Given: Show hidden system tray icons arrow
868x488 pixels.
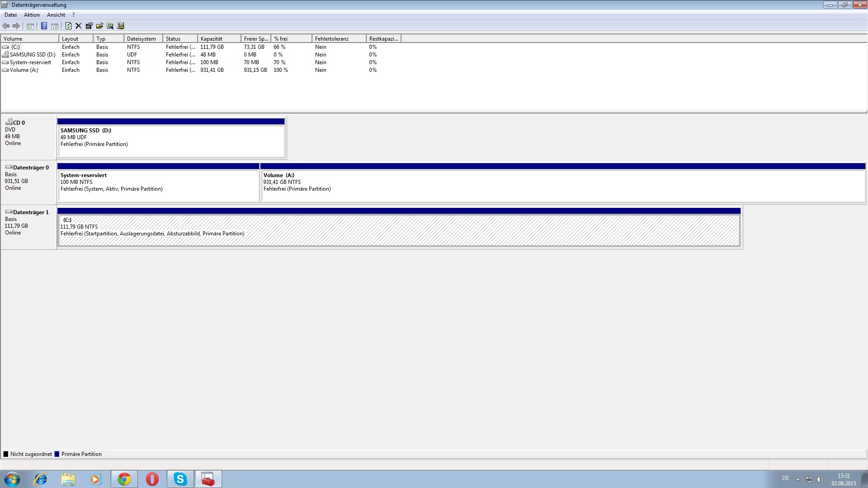Looking at the screenshot, I should pos(798,479).
